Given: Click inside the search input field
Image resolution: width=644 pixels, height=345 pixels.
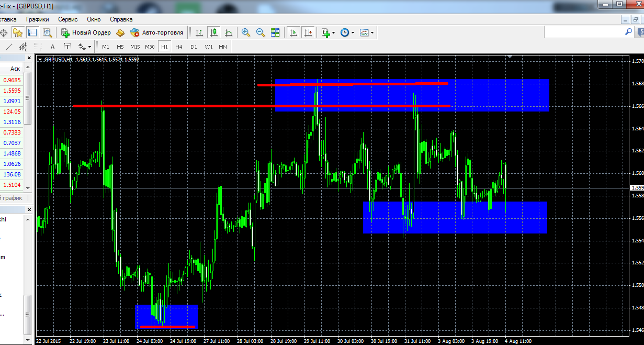Looking at the screenshot, I should (x=585, y=32).
